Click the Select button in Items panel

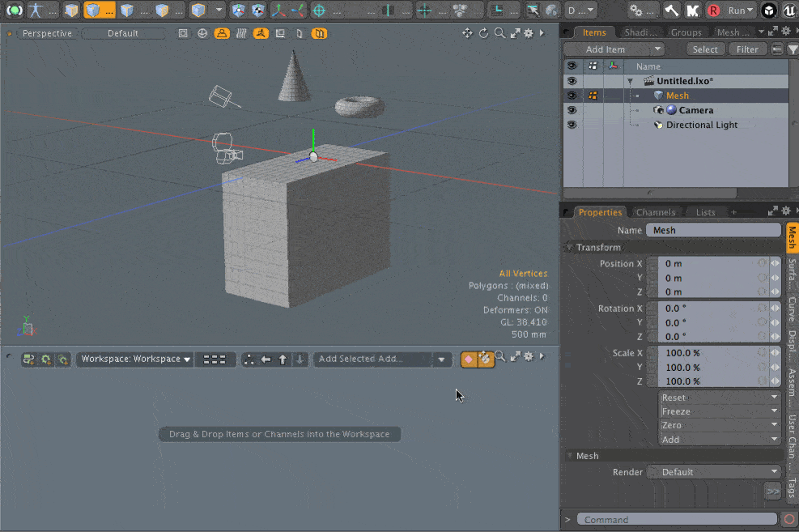click(x=704, y=49)
